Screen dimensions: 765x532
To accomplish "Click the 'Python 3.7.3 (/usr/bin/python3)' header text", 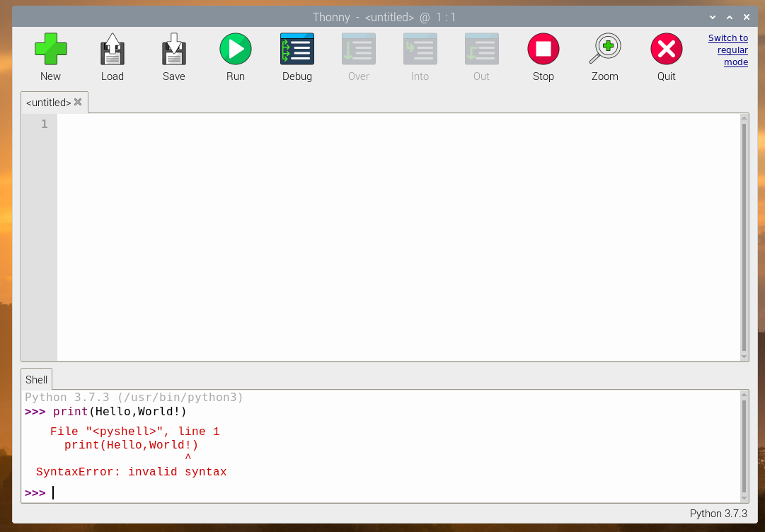I will point(134,398).
